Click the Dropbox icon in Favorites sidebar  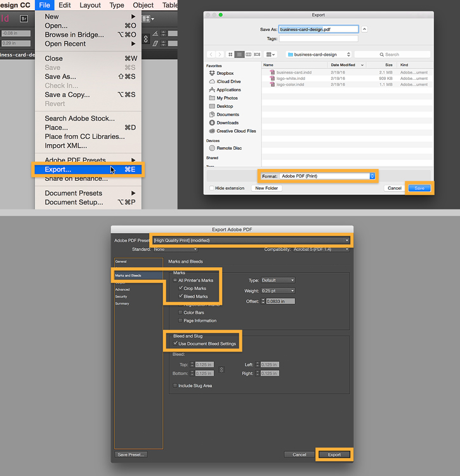coord(212,73)
